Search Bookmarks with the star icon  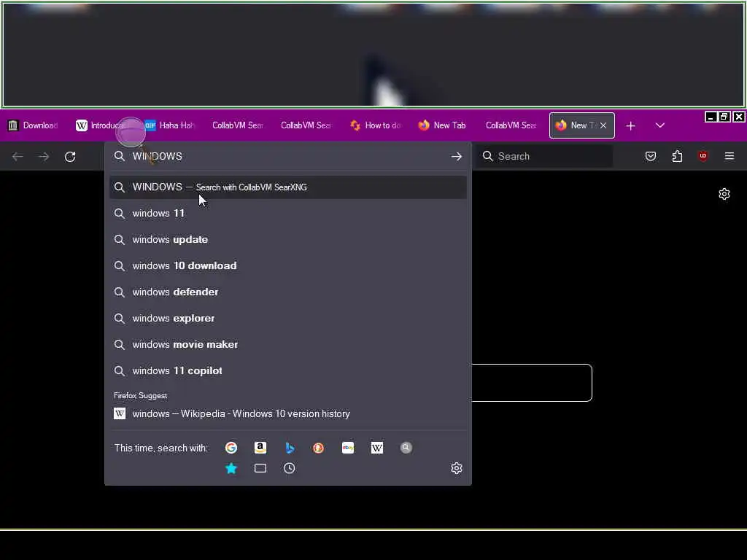[231, 469]
